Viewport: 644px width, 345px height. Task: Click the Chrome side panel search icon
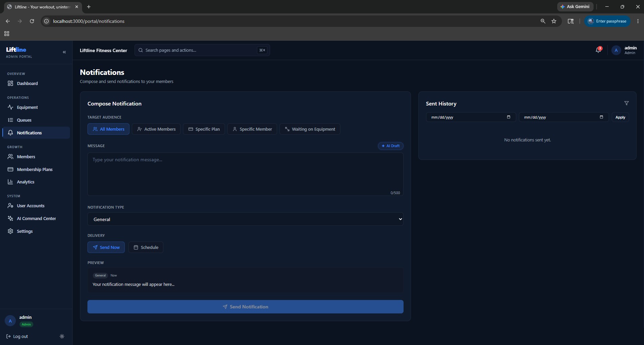pyautogui.click(x=571, y=21)
